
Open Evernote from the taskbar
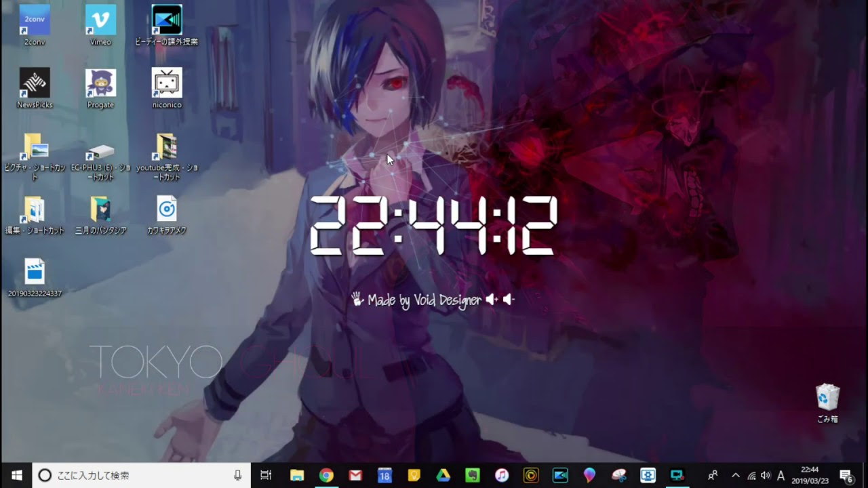tap(472, 475)
